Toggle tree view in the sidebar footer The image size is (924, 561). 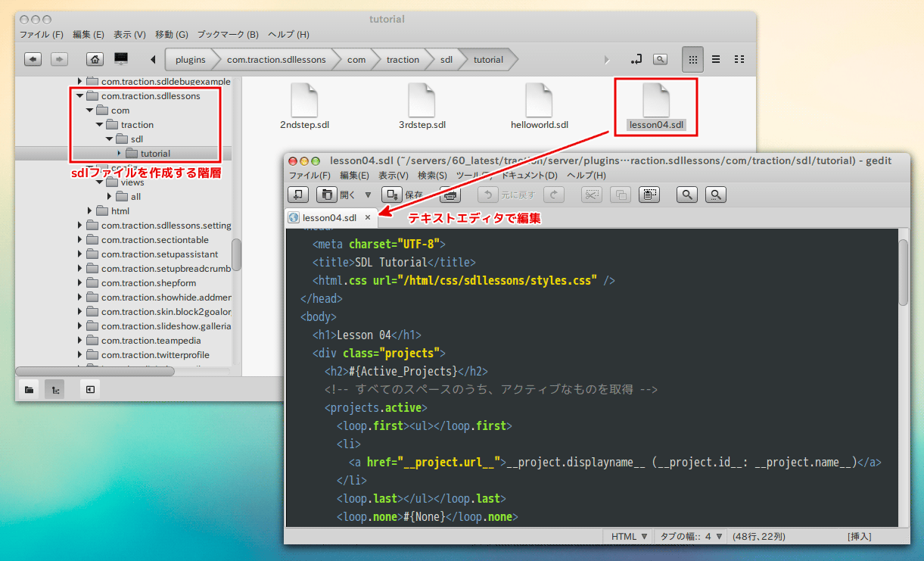click(x=54, y=389)
